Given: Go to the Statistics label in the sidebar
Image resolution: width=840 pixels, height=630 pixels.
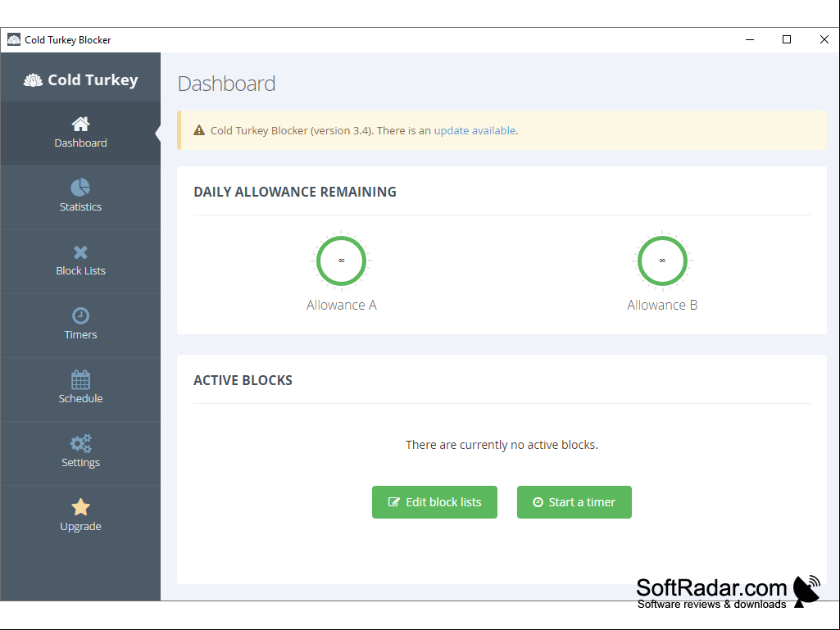Looking at the screenshot, I should 80,206.
